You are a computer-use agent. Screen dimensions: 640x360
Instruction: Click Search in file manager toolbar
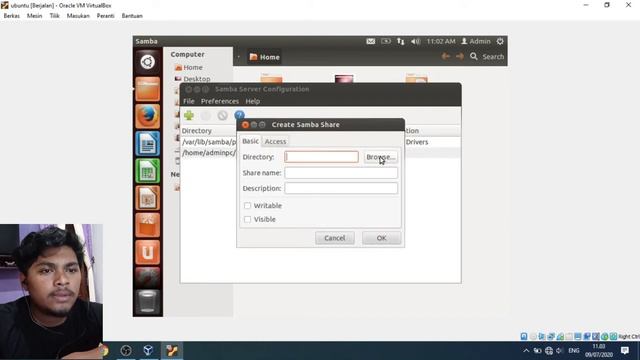click(487, 57)
